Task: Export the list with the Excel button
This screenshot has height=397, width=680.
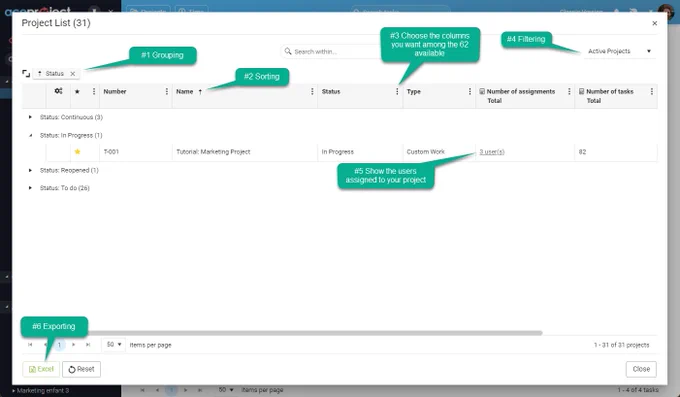Action: (41, 369)
